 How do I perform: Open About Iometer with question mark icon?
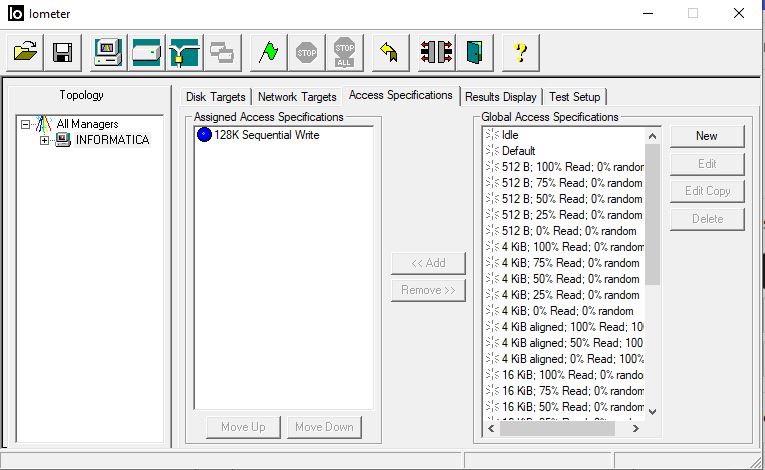(520, 52)
